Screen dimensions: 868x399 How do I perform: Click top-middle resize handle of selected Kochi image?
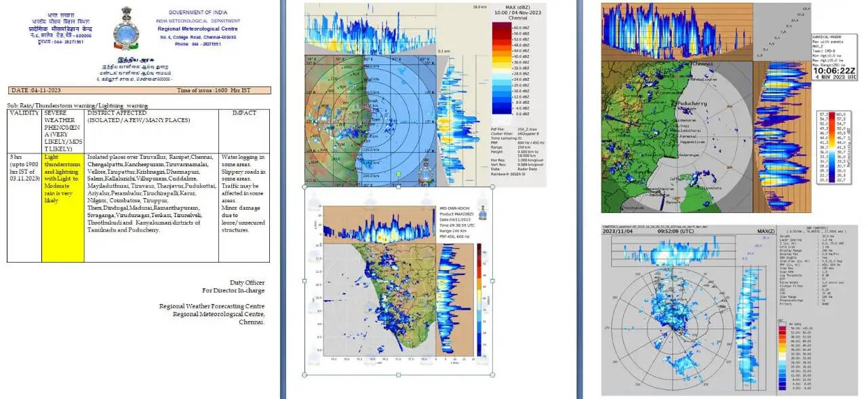tap(399, 187)
